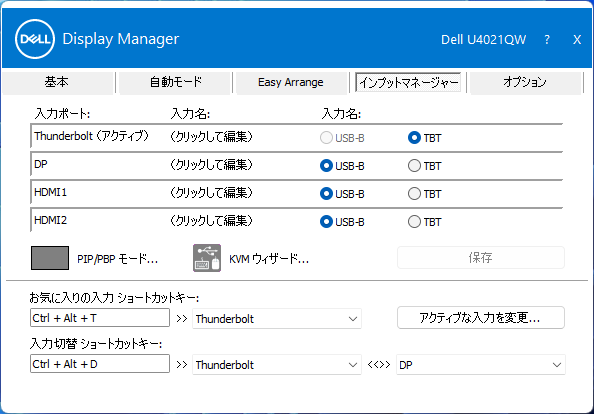Focus the Ctrl + Alt + T shortcut field
This screenshot has height=414, width=594.
tap(100, 318)
